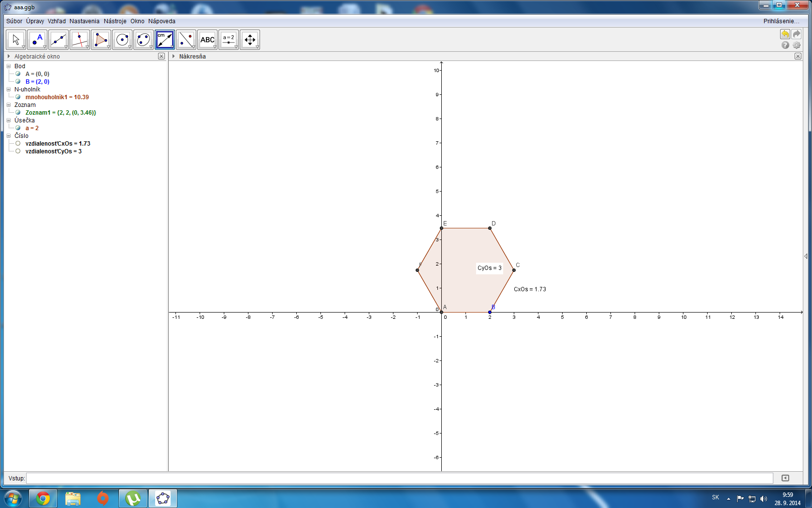Select the Reflect about line tool
The image size is (812, 508).
(186, 40)
